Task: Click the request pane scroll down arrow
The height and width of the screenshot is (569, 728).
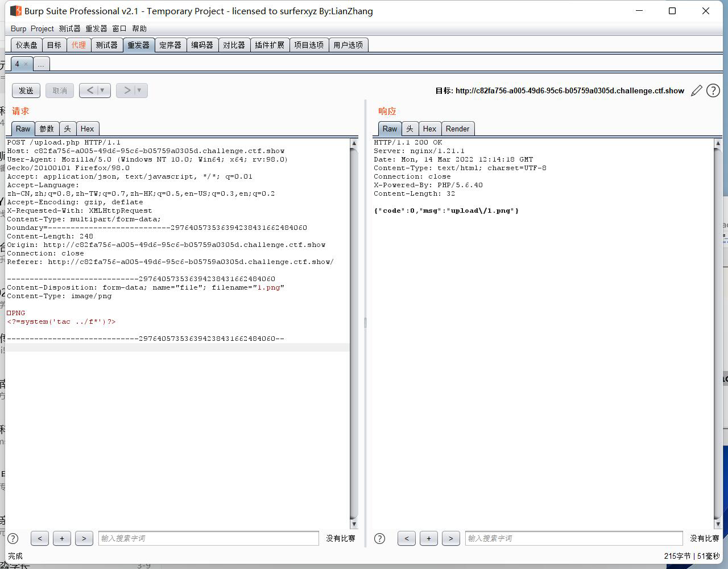Action: pos(354,524)
